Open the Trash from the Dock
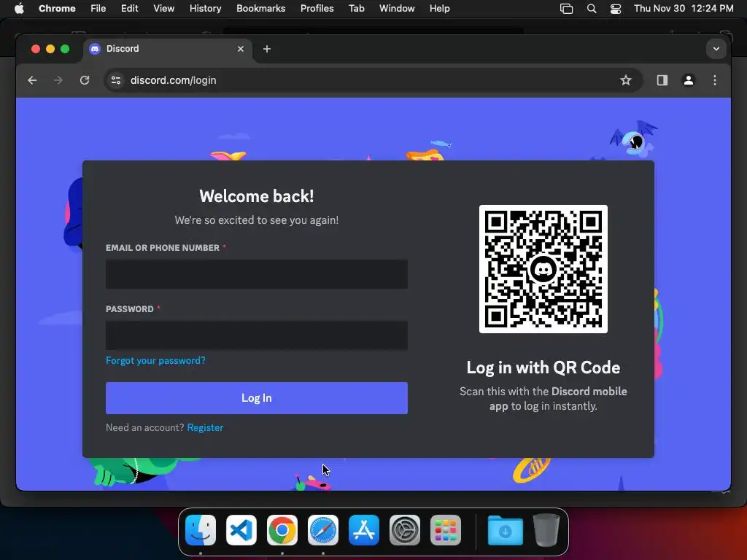Viewport: 747px width, 560px height. [x=546, y=530]
